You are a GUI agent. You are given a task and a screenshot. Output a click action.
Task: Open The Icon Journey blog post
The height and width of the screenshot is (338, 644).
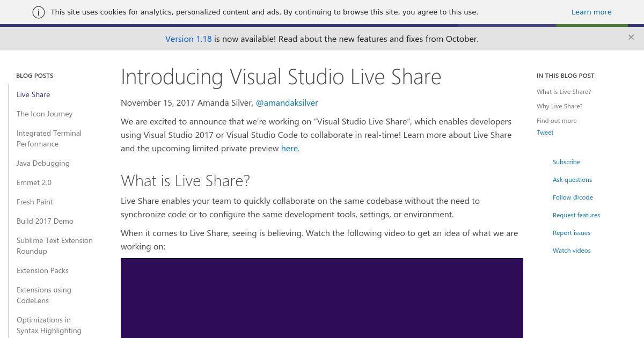(45, 114)
